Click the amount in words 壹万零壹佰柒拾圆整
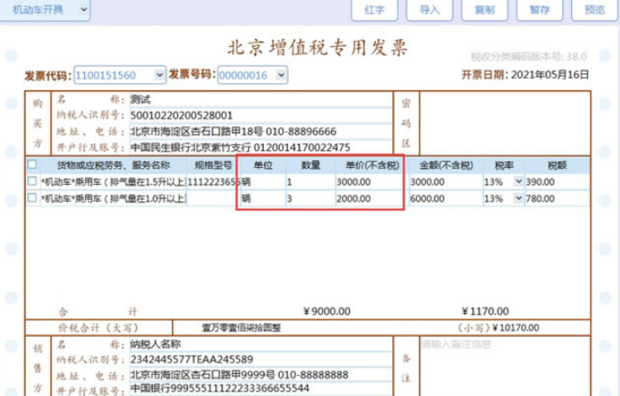The height and width of the screenshot is (396, 620). pyautogui.click(x=242, y=328)
